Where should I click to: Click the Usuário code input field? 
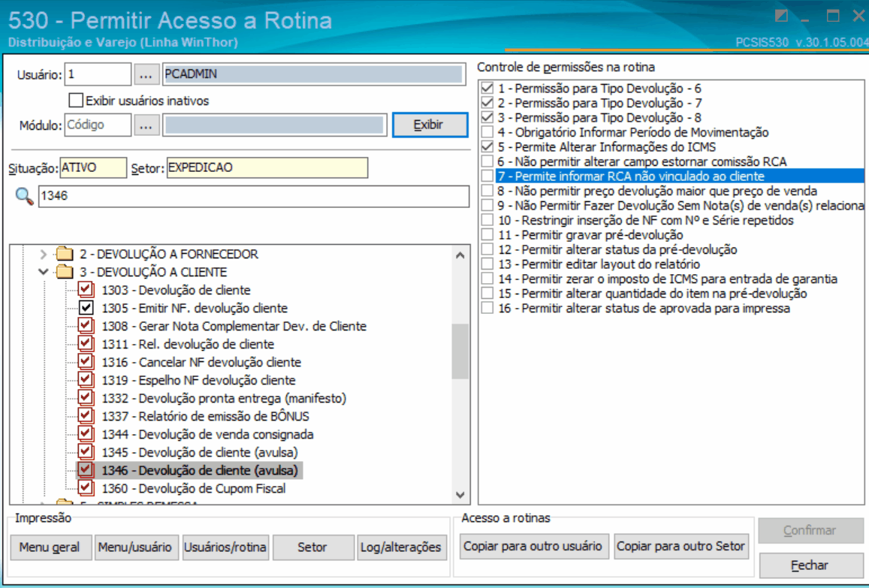point(98,74)
